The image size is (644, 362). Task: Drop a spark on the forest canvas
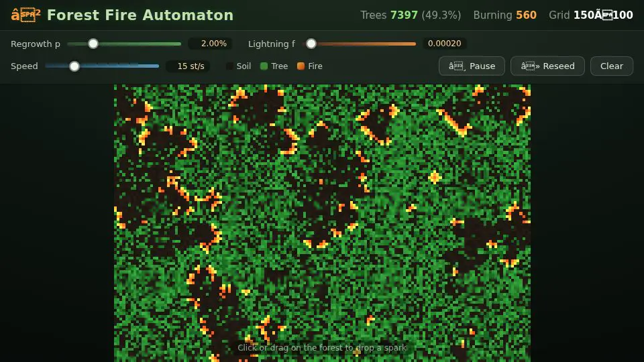click(322, 223)
